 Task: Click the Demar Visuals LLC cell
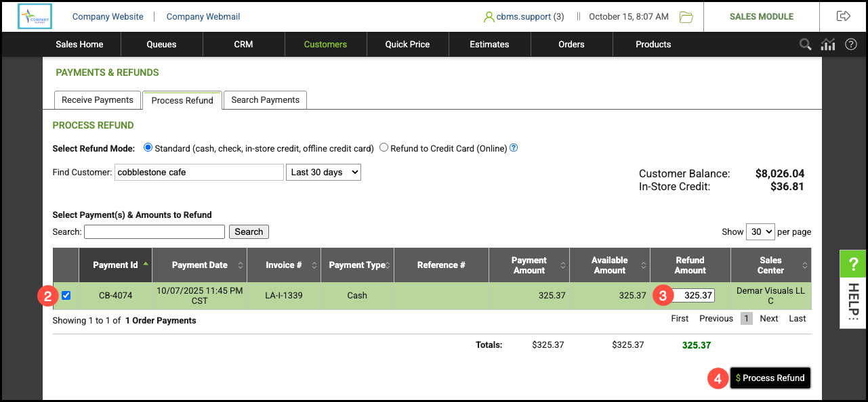(x=770, y=296)
